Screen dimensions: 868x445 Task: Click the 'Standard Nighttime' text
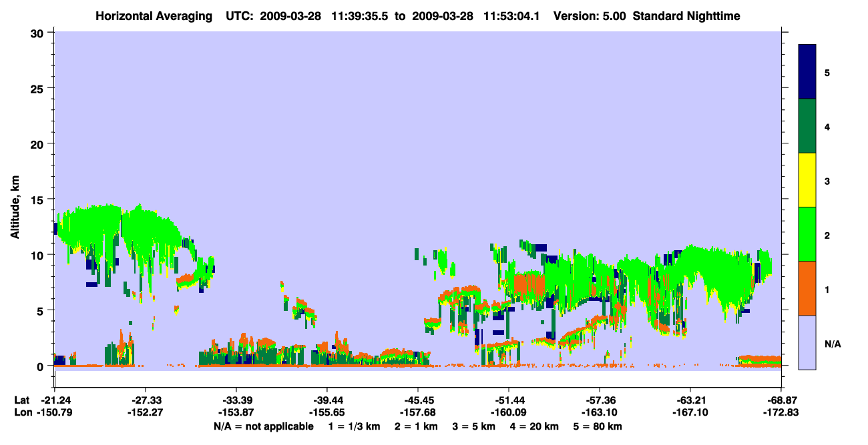click(x=686, y=15)
